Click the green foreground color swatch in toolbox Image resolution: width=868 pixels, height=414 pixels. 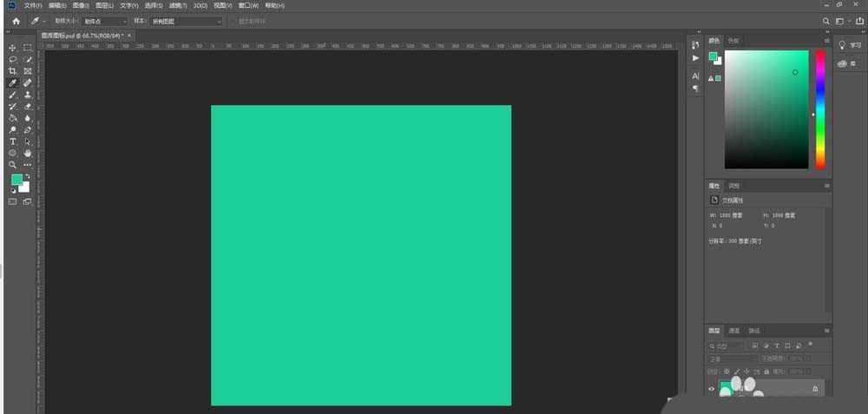(x=16, y=180)
